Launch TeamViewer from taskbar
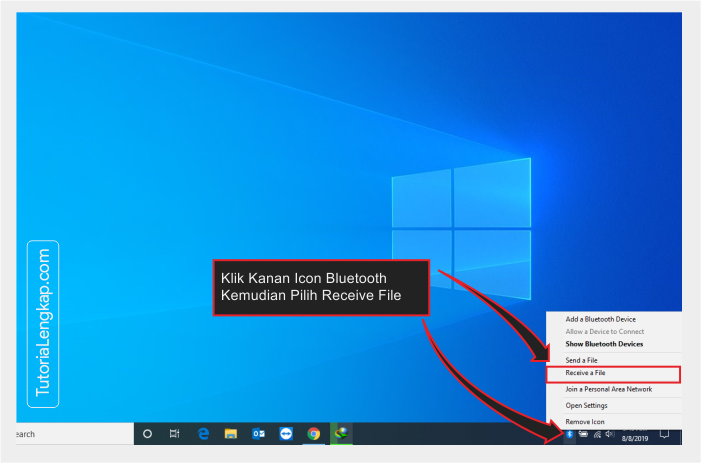The height and width of the screenshot is (463, 701). pyautogui.click(x=286, y=434)
